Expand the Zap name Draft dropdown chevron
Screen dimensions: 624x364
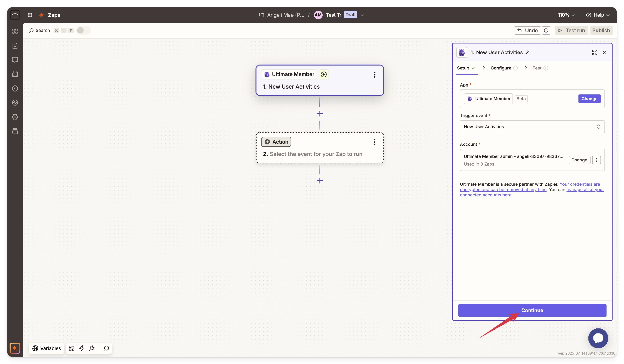(x=362, y=15)
